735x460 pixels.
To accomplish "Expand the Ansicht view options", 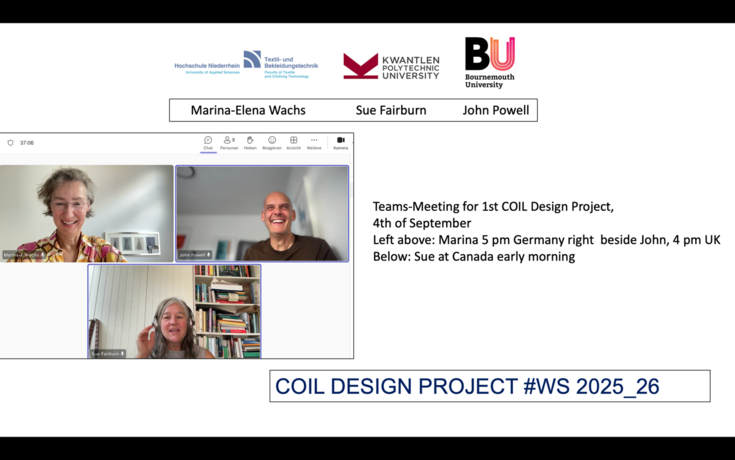I will point(293,142).
